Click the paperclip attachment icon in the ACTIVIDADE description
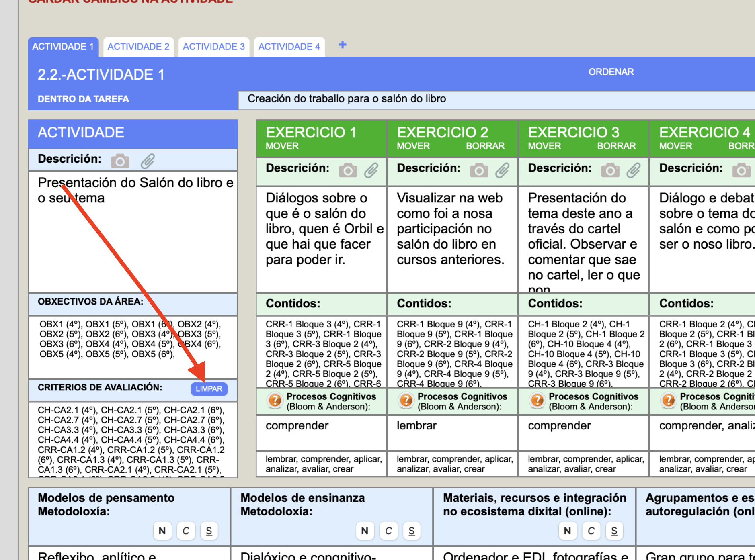The height and width of the screenshot is (560, 755). pyautogui.click(x=148, y=161)
